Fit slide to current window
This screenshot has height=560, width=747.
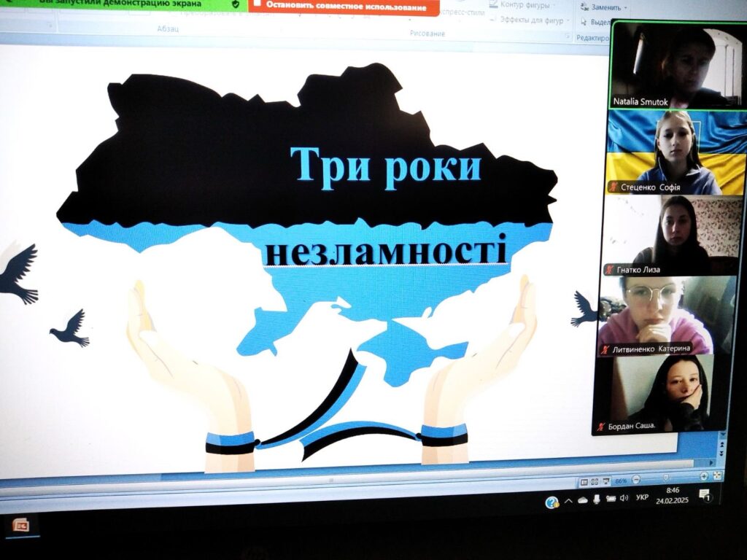click(x=717, y=475)
